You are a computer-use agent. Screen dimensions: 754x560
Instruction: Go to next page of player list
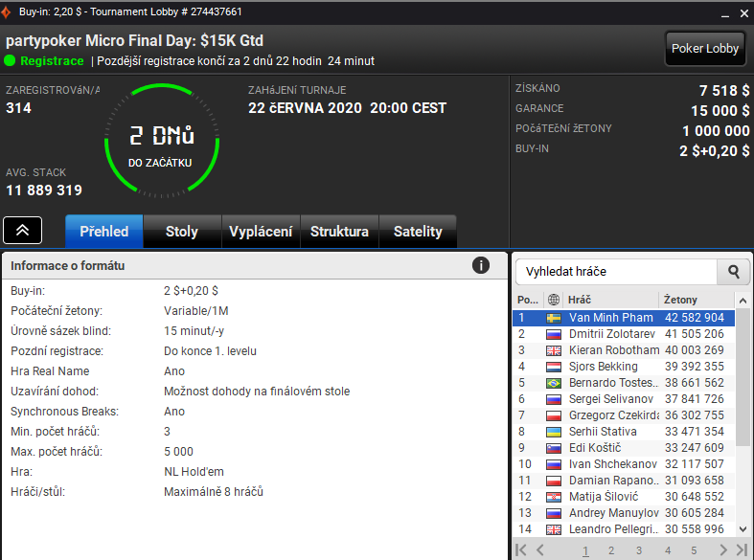[723, 549]
